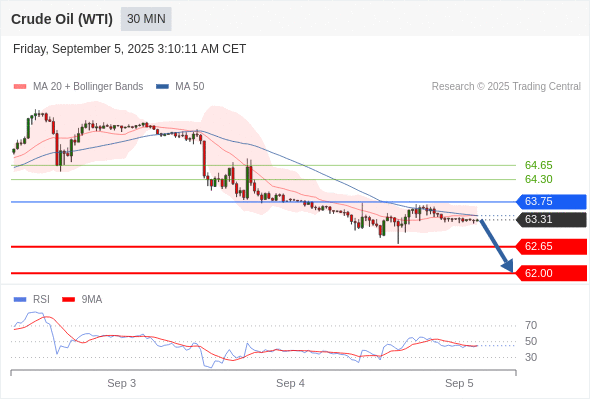Toggle the MA 20 + Bollinger Bands legend label
The width and height of the screenshot is (590, 400).
(88, 87)
